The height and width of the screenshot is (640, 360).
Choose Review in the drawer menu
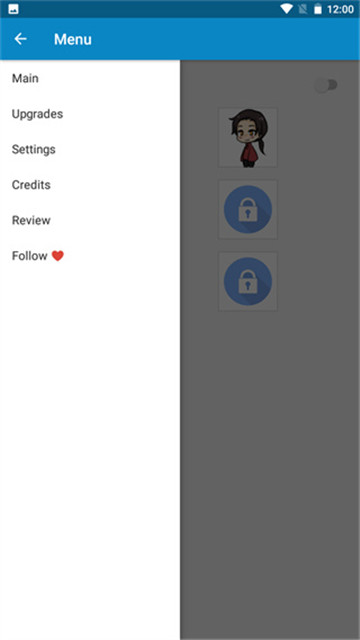(90, 220)
